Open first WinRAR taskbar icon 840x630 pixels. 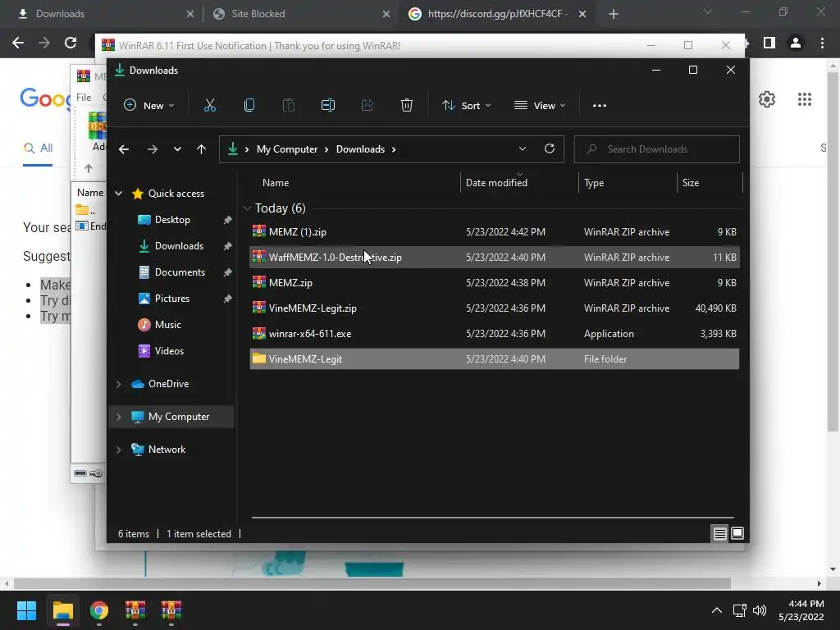tap(135, 610)
